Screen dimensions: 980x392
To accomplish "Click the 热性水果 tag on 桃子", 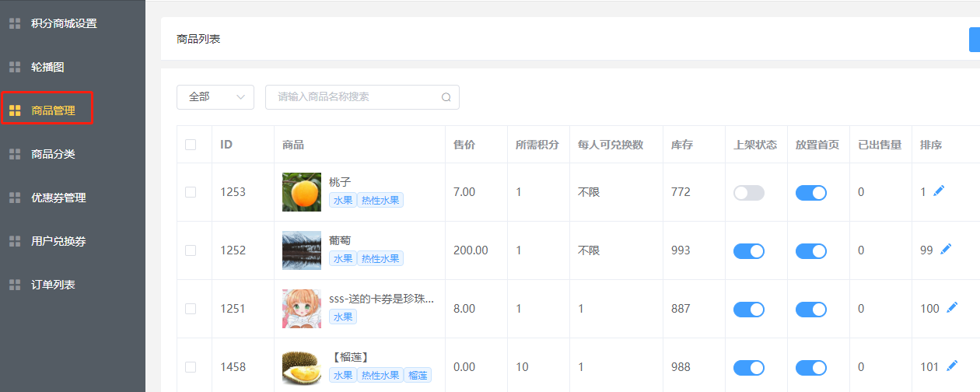I will (380, 201).
